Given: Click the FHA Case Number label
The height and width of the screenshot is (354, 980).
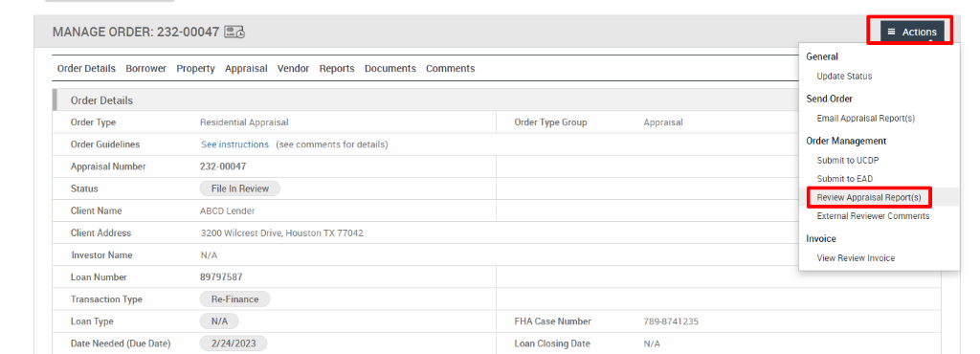Looking at the screenshot, I should pos(552,321).
